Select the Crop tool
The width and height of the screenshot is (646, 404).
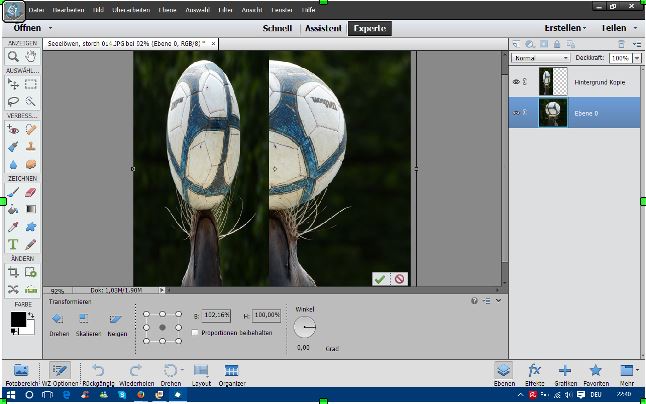14,271
